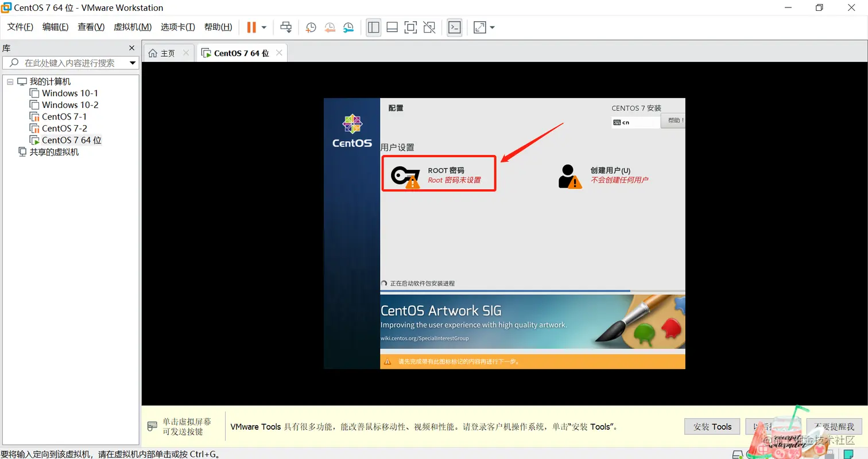This screenshot has width=868, height=459.
Task: Toggle the console view icon
Action: tap(455, 27)
